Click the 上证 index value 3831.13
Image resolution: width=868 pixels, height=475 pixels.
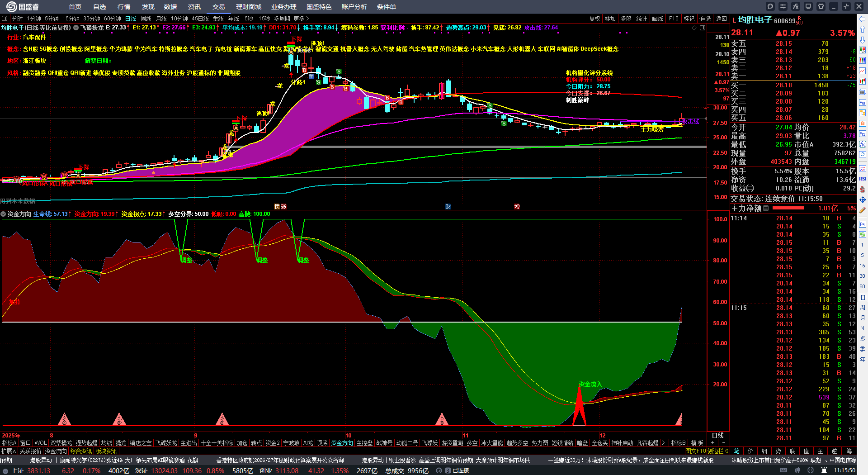38,470
